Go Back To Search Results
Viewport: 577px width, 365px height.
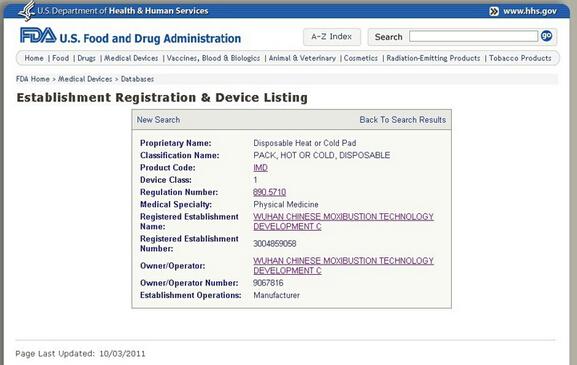click(403, 120)
